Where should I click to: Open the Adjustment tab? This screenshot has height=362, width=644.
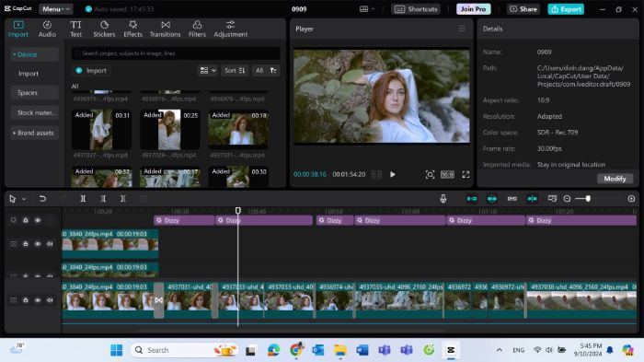pos(230,29)
